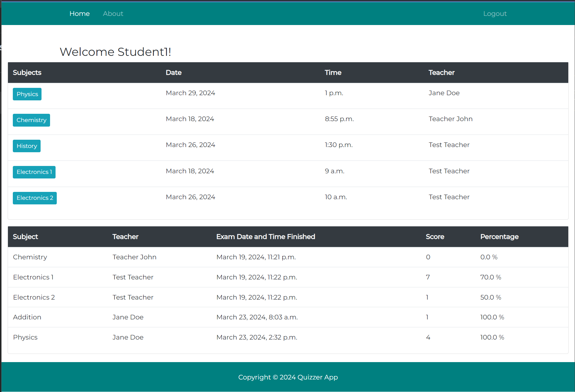This screenshot has height=392, width=575.
Task: Click the Date column header
Action: (174, 73)
